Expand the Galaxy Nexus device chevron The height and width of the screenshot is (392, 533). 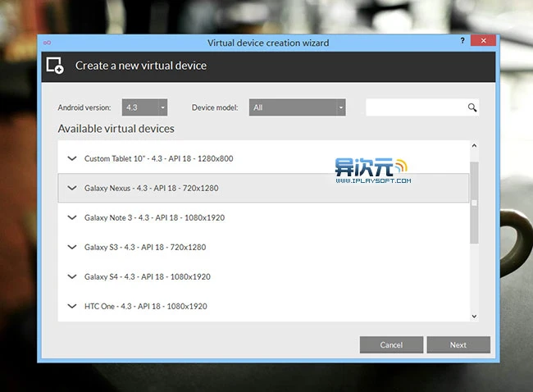(x=72, y=188)
